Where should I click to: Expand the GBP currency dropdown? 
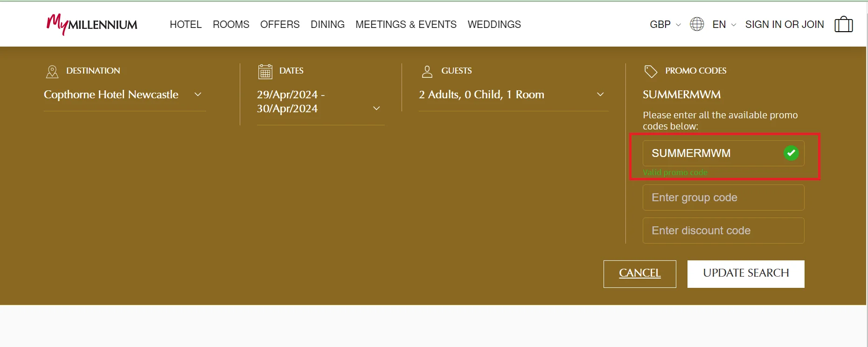(665, 25)
